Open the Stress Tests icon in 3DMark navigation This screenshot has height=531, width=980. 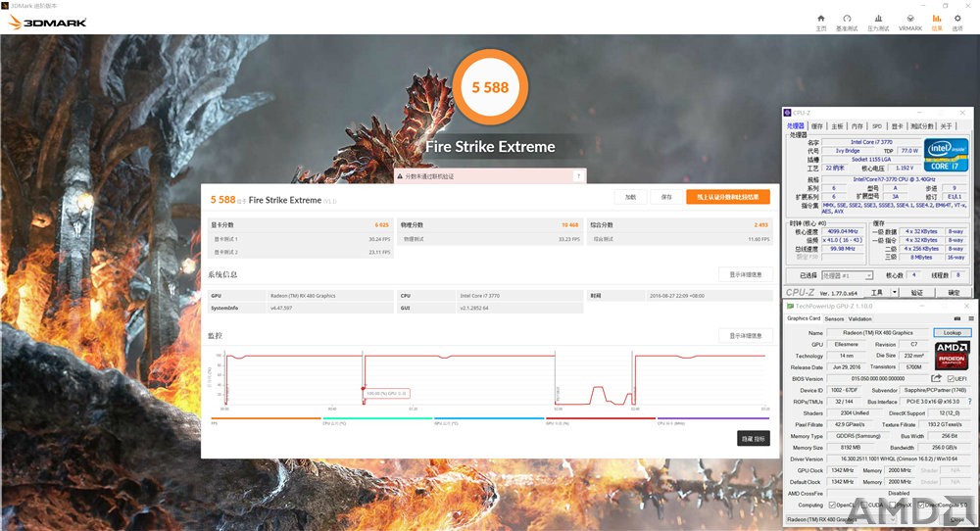pos(878,19)
